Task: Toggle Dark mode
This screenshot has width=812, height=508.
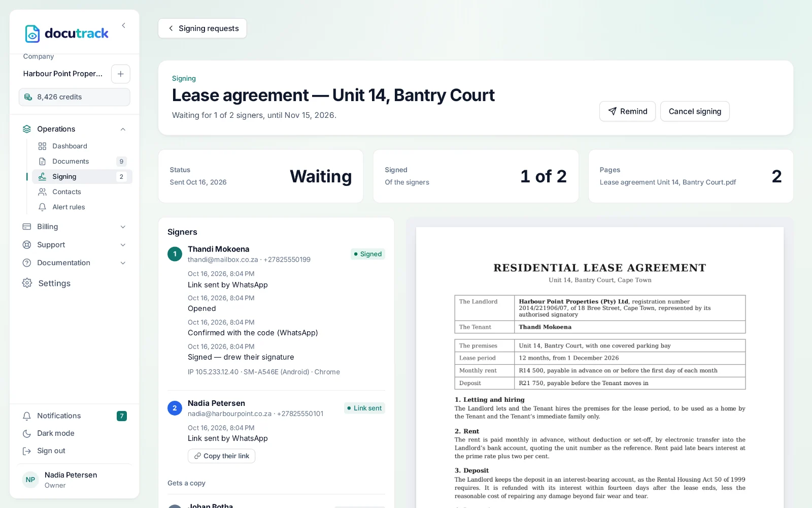Action: tap(75, 433)
